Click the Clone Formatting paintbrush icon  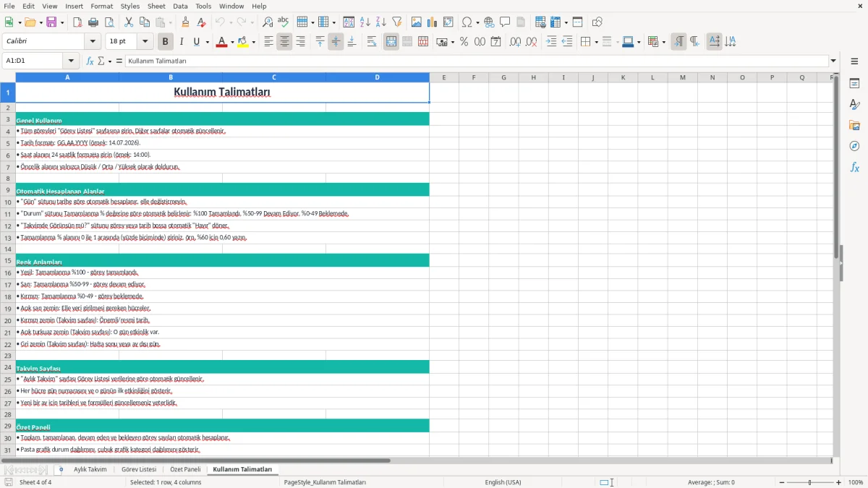coord(185,22)
